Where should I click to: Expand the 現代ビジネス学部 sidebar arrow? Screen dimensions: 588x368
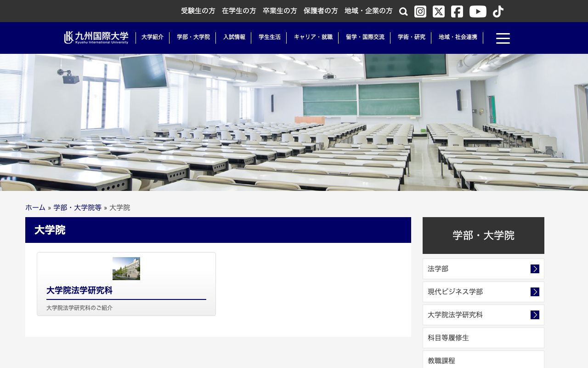coord(535,292)
